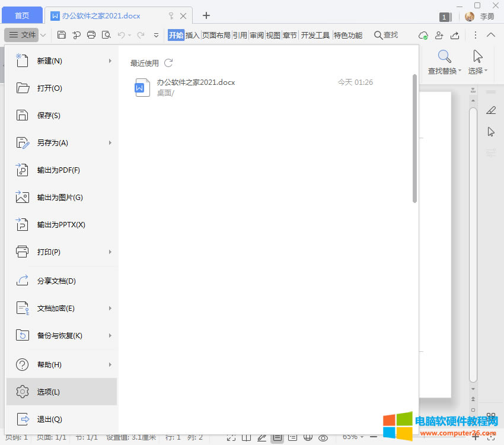The width and height of the screenshot is (504, 445).
Task: Open recent file 办公软件之家2021.docx from the list
Action: tap(196, 82)
